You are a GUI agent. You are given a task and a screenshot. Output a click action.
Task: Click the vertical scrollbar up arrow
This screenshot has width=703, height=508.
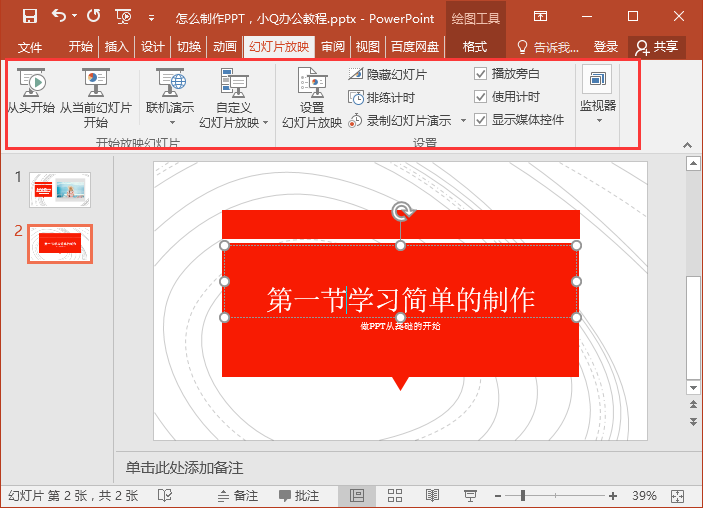coord(693,164)
